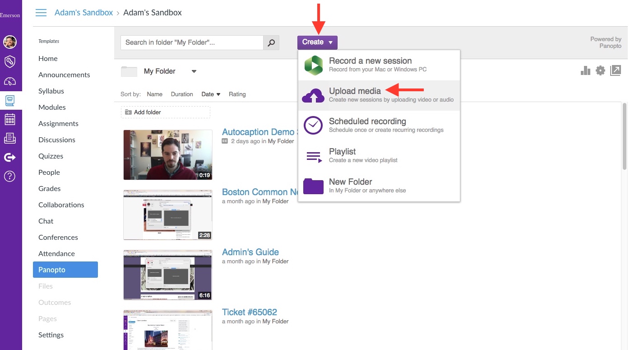Open folder stats bar chart icon
Viewport: 644px width, 350px height.
(x=585, y=70)
